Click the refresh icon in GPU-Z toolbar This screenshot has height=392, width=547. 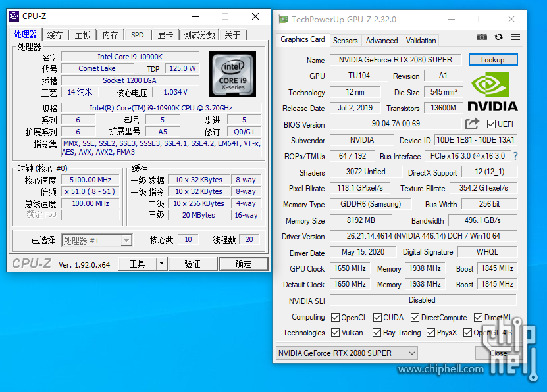pyautogui.click(x=499, y=37)
